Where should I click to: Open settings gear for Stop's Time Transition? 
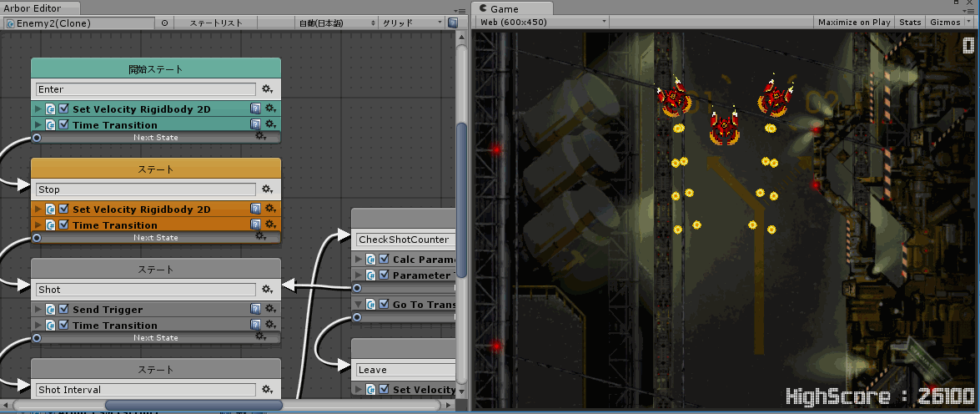click(270, 225)
